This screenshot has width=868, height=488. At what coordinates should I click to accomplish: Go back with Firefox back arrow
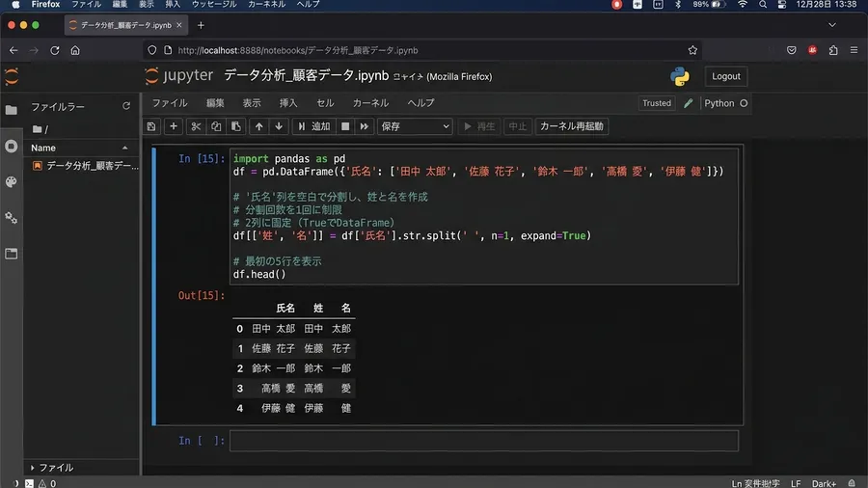pos(14,50)
